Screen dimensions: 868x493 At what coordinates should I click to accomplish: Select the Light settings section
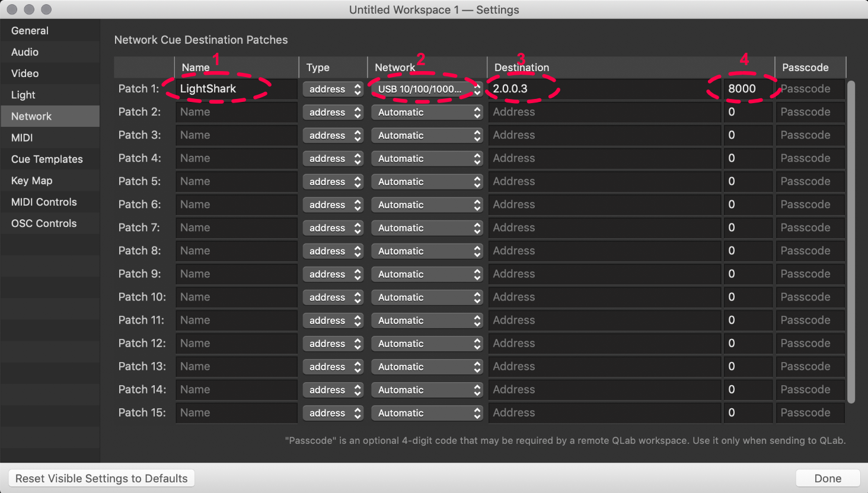click(x=50, y=95)
